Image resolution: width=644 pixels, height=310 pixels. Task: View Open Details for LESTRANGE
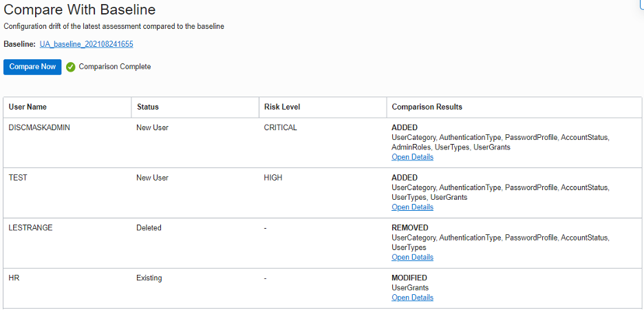pos(412,258)
